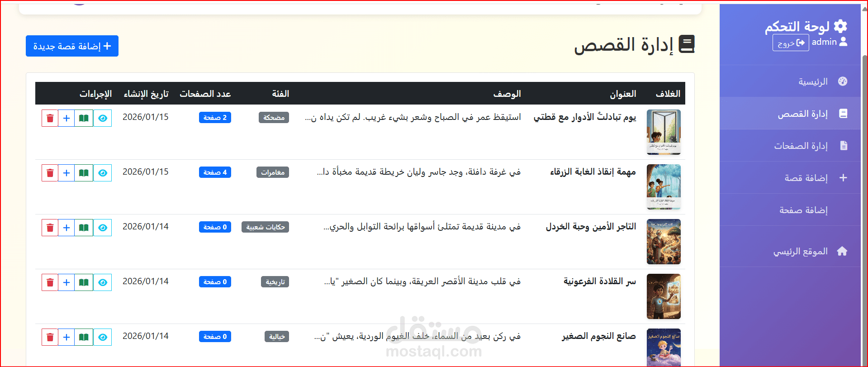Screen dimensions: 868x367
Task: Open book icon for التاجر الأمين وحبة الخردل
Action: click(x=84, y=228)
